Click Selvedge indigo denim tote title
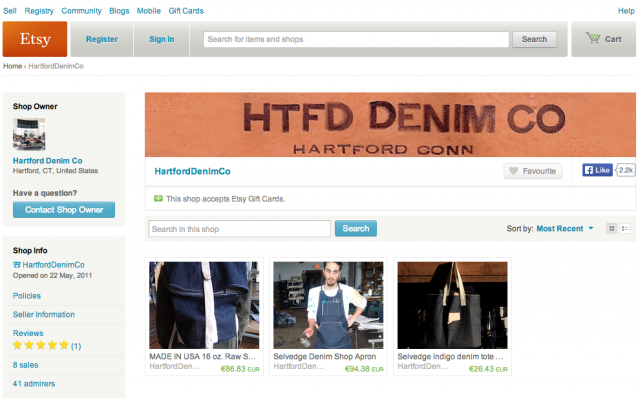The width and height of the screenshot is (640, 400). [450, 356]
